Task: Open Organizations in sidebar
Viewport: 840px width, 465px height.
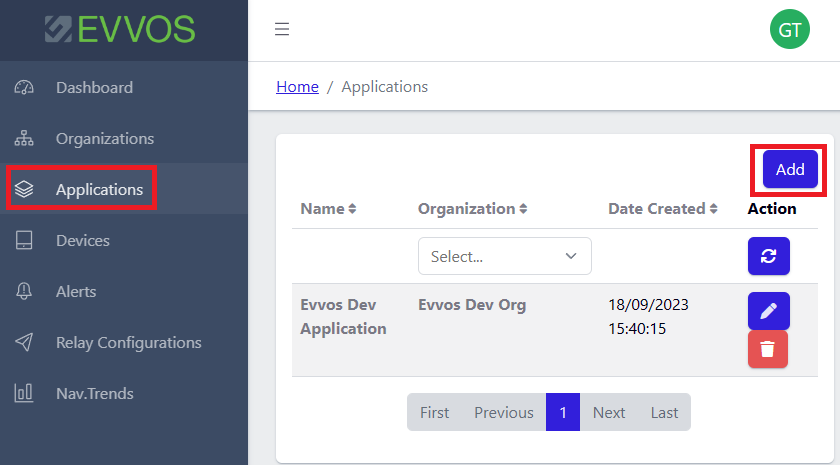Action: click(124, 138)
